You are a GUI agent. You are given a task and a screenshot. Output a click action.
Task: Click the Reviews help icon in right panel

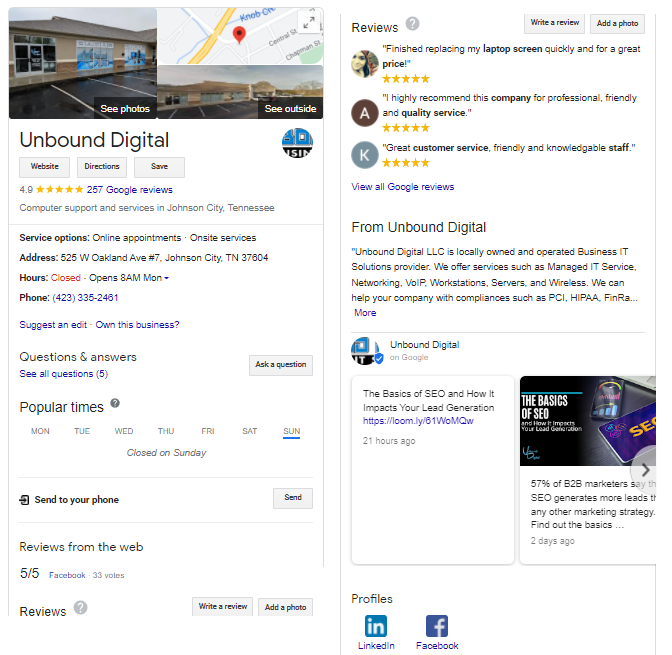pyautogui.click(x=412, y=24)
